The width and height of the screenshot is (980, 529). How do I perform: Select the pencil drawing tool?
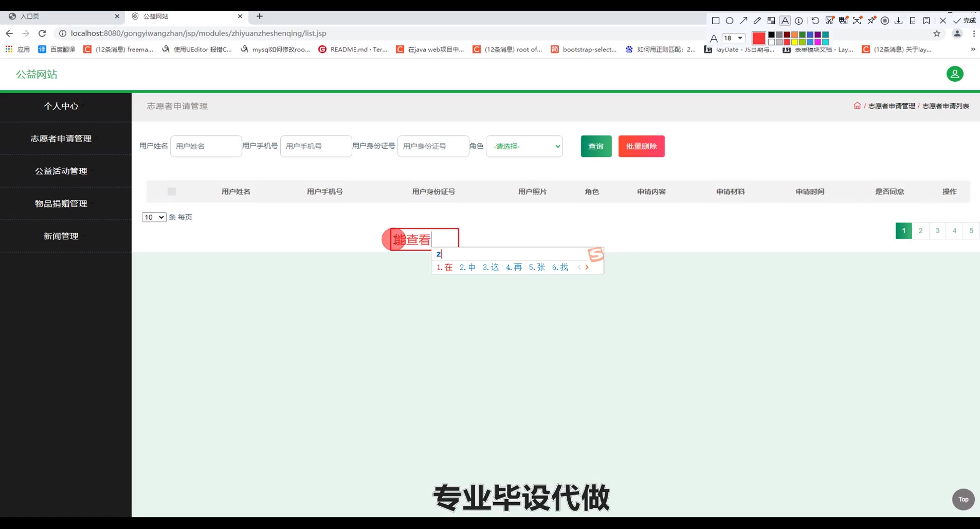[x=757, y=21]
